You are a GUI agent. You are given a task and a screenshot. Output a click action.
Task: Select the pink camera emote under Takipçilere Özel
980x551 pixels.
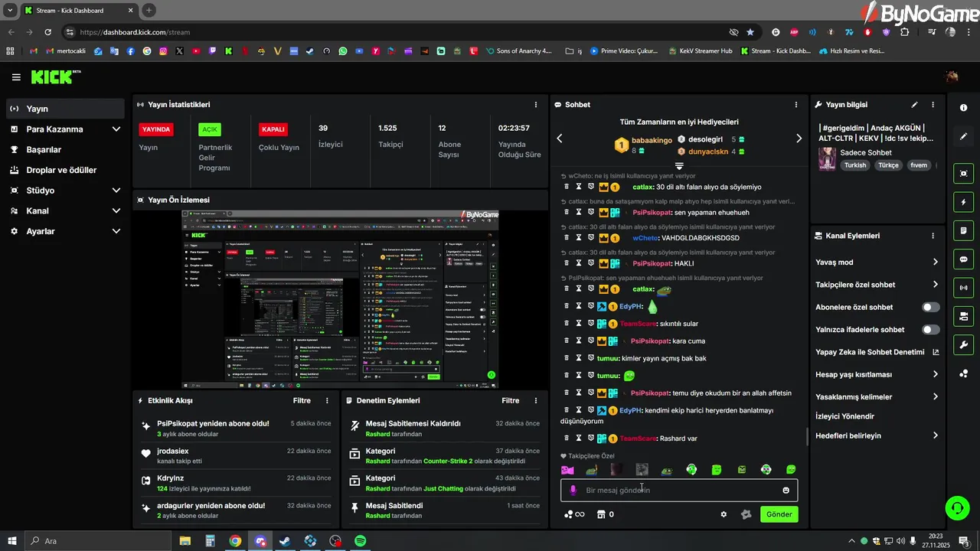(x=567, y=470)
